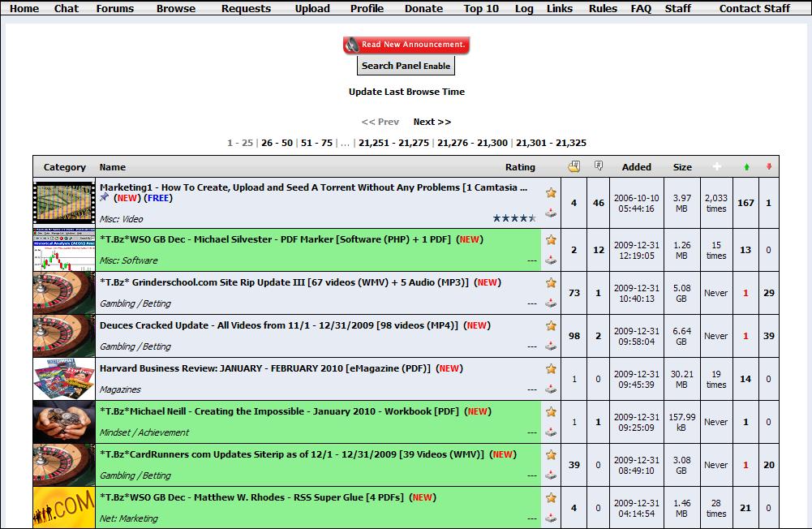Open the Harvard Business Review torrent details
The height and width of the screenshot is (529, 812).
click(x=265, y=368)
